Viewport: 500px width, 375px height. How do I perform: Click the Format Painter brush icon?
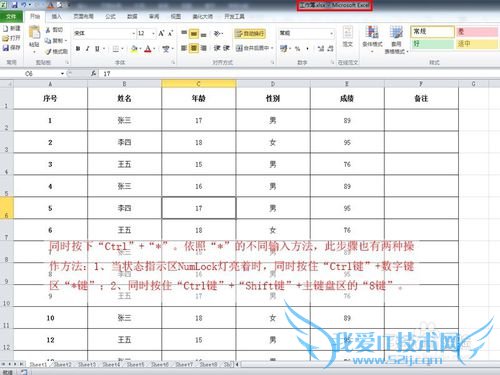pos(49,51)
